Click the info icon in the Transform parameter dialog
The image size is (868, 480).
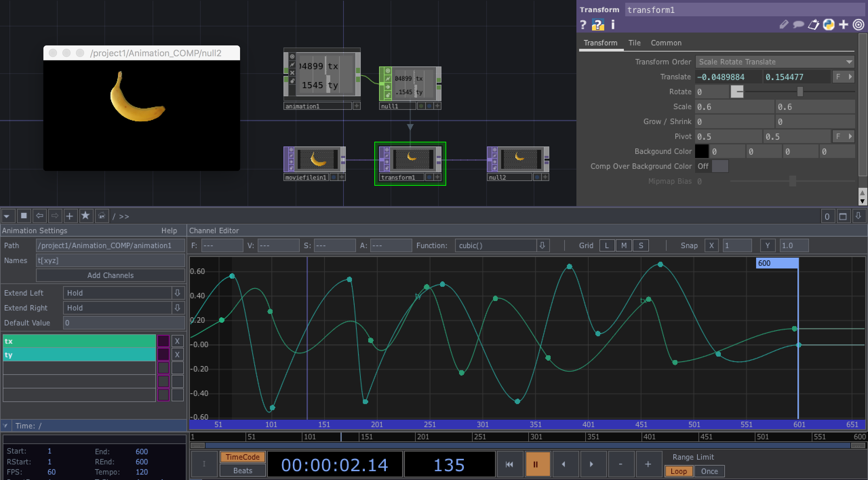tap(613, 24)
